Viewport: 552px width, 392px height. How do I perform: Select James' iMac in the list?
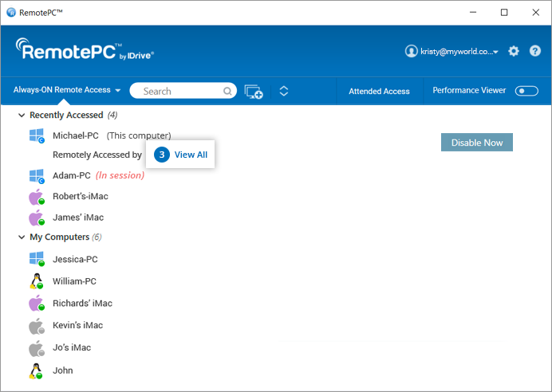[78, 218]
